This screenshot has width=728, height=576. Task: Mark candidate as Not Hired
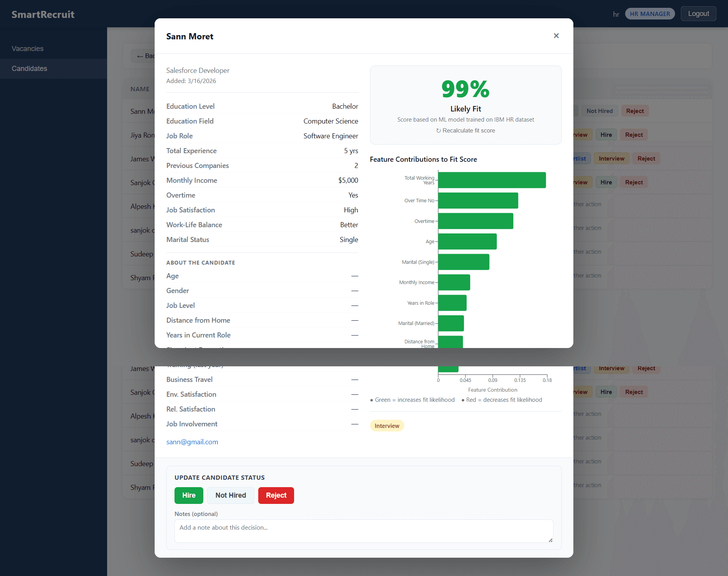[231, 495]
